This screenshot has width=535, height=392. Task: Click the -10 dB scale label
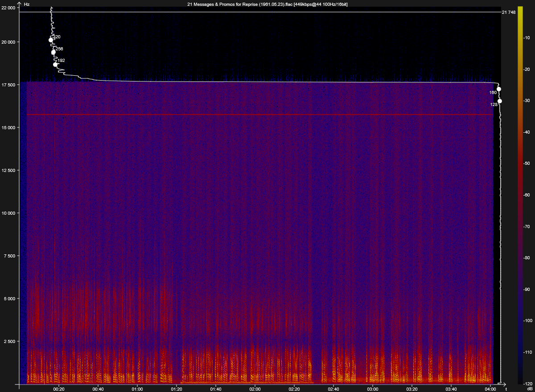[x=527, y=38]
